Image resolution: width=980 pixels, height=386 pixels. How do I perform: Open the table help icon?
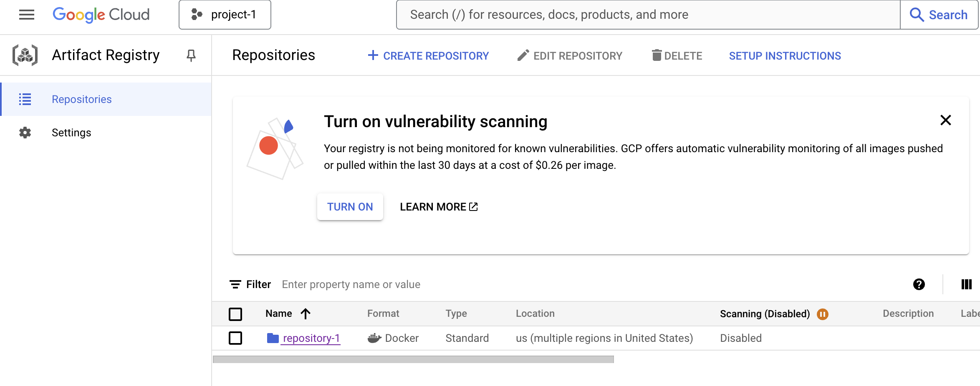tap(919, 284)
